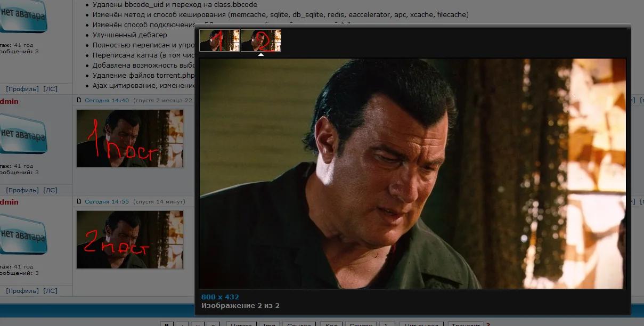The image size is (644, 326).
Task: Click the post icon beside Сегодня 14:40
Action: [x=79, y=100]
